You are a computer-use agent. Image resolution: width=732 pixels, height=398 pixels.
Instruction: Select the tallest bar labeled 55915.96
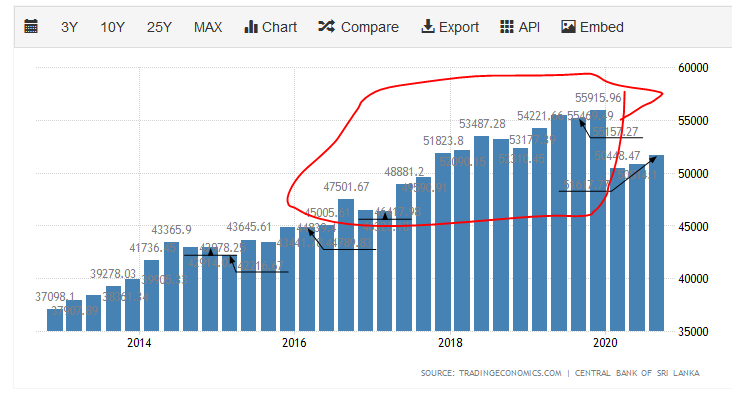click(598, 221)
